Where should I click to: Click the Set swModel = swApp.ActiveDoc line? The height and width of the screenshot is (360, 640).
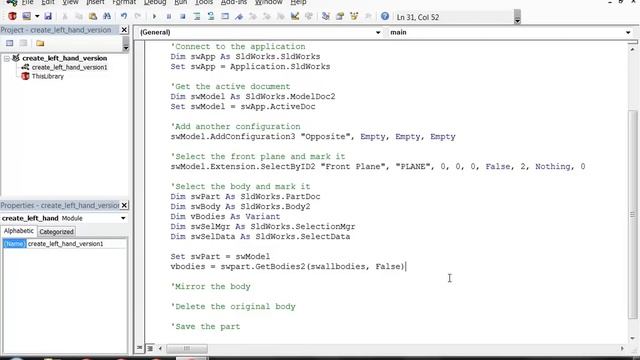(x=243, y=107)
